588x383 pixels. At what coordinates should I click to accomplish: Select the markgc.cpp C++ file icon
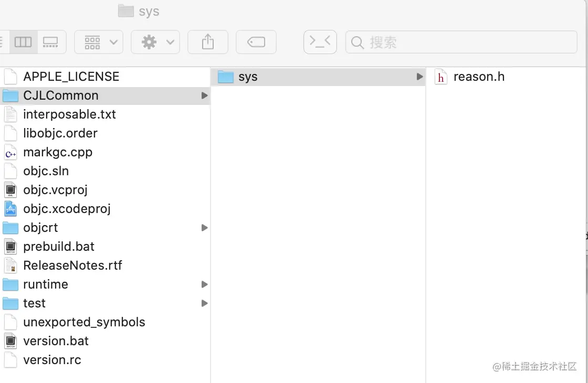point(10,152)
